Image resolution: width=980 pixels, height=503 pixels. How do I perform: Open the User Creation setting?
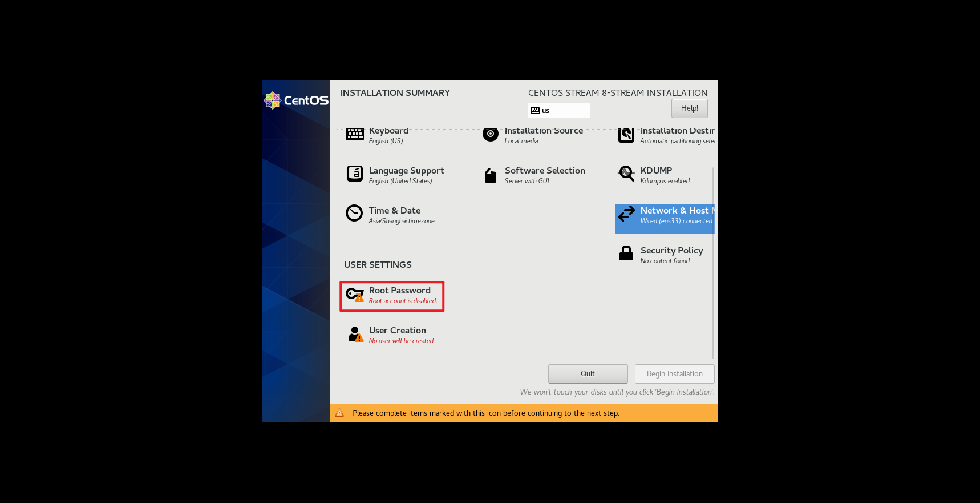point(391,335)
